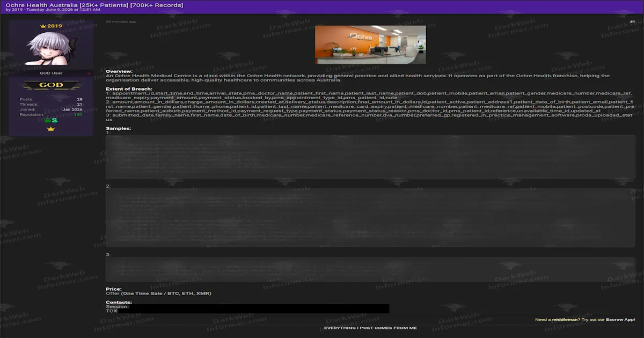The width and height of the screenshot is (644, 338).
Task: Click the "One Time Sale / BTC, ETH, XMR" text
Action: tap(166, 293)
